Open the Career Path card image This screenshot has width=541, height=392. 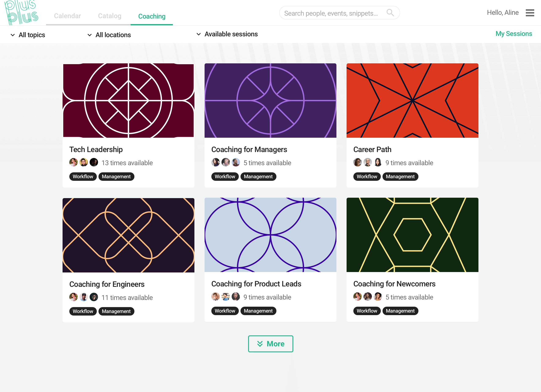(412, 100)
